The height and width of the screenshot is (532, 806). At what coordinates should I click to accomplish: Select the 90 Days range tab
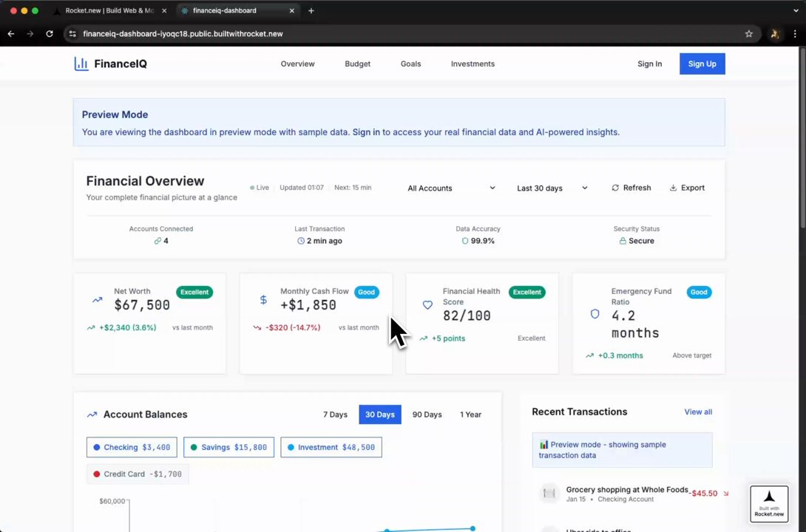click(x=427, y=415)
